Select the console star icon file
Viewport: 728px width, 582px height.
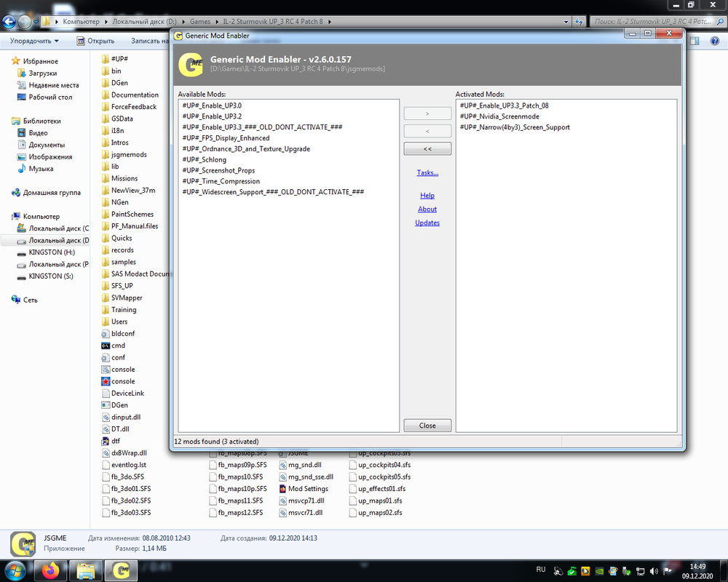[x=106, y=381]
